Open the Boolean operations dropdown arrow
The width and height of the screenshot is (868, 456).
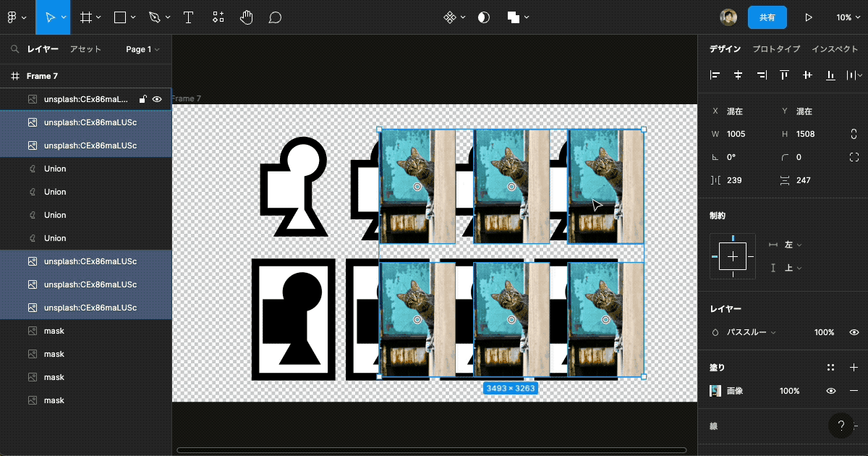tap(527, 17)
